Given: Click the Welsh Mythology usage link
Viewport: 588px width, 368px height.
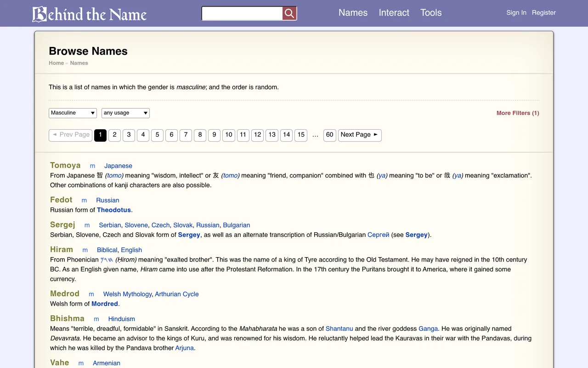Looking at the screenshot, I should (127, 294).
